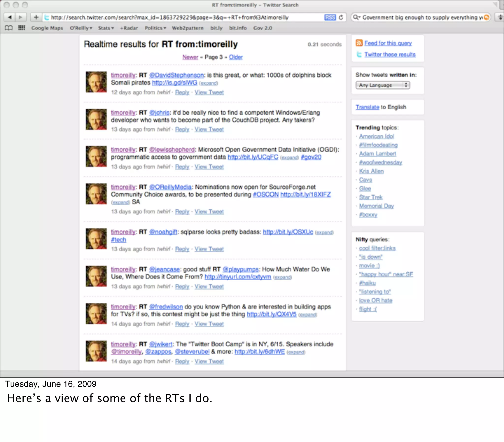Open @zappos profile link
The width and height of the screenshot is (504, 442).
coord(158,352)
